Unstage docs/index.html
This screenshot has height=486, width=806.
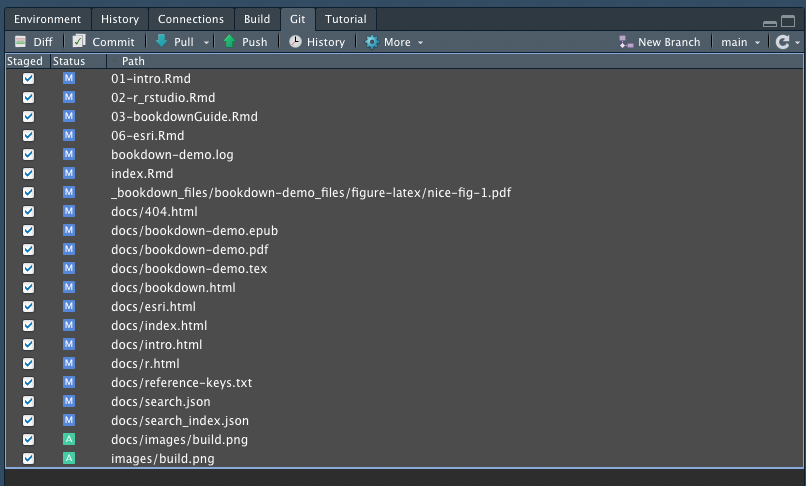point(28,326)
